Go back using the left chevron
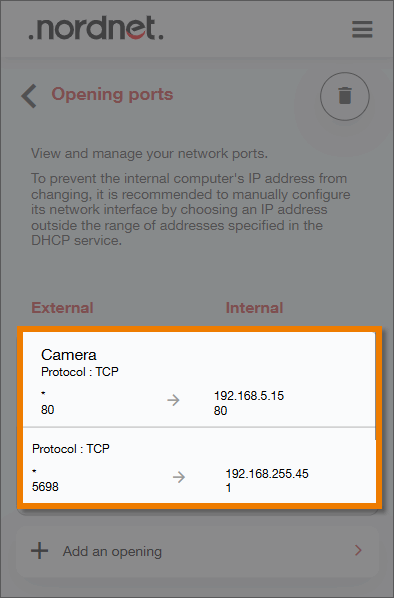Image resolution: width=394 pixels, height=598 pixels. pyautogui.click(x=29, y=96)
